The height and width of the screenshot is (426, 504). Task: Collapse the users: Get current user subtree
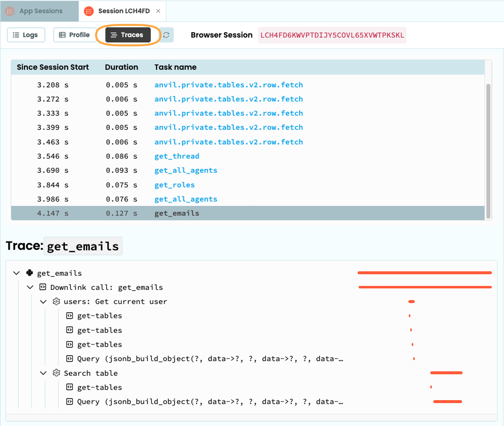click(x=43, y=301)
